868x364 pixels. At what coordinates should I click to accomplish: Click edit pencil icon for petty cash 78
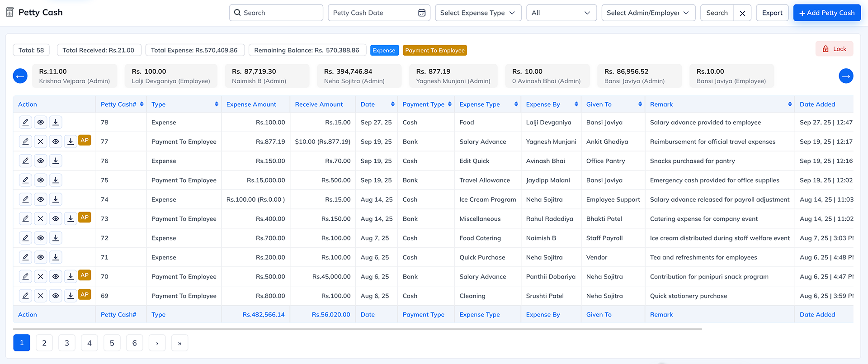coord(26,122)
